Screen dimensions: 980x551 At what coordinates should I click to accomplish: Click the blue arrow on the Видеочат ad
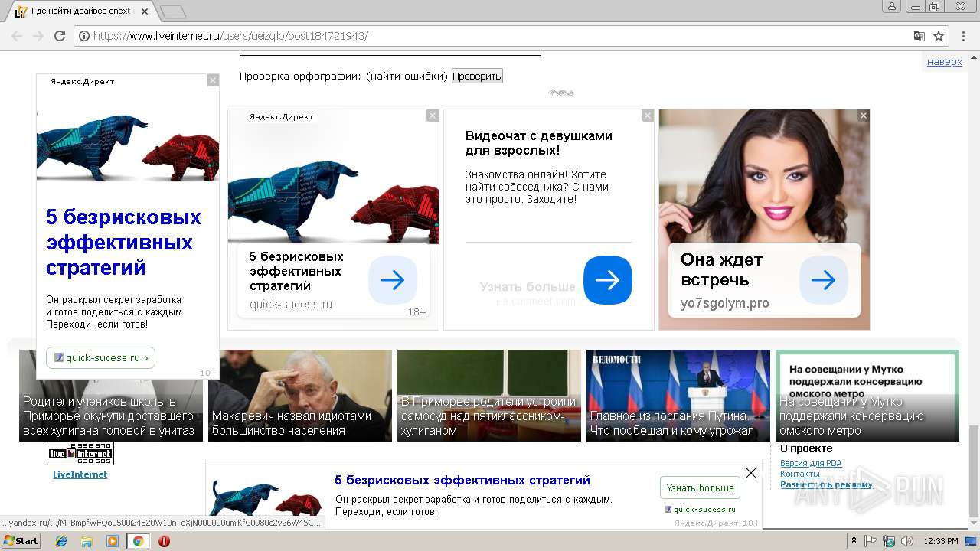click(x=608, y=280)
